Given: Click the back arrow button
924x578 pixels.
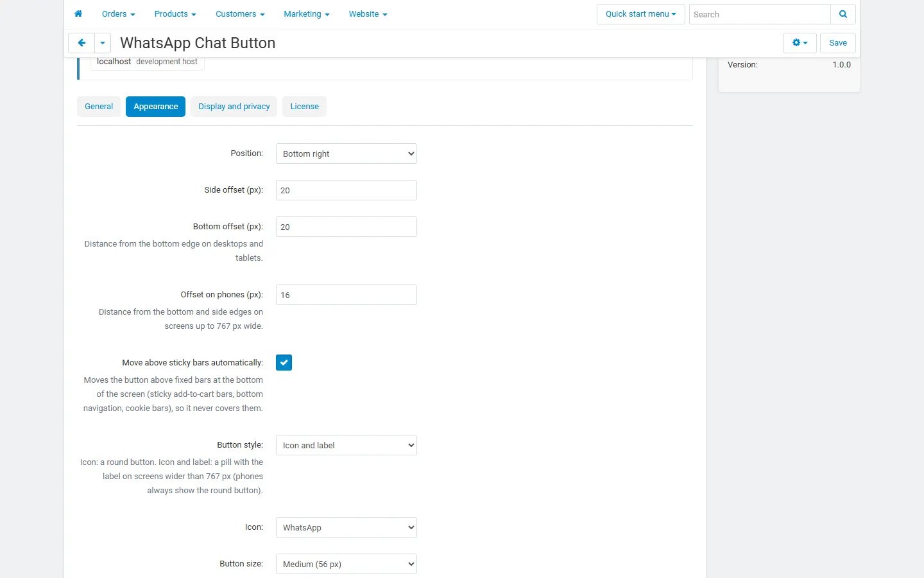Looking at the screenshot, I should (x=81, y=43).
